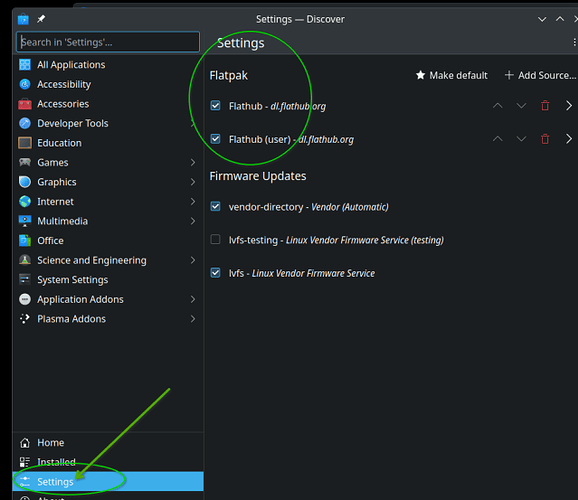
Task: Focus the Search in 'Settings' field
Action: click(x=108, y=42)
